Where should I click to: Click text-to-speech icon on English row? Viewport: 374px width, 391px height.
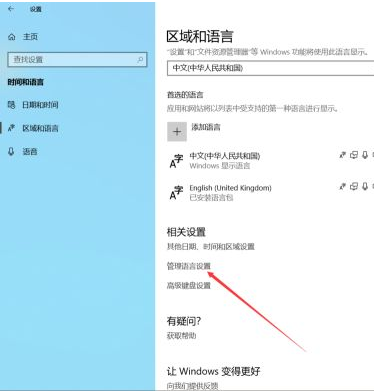(354, 187)
